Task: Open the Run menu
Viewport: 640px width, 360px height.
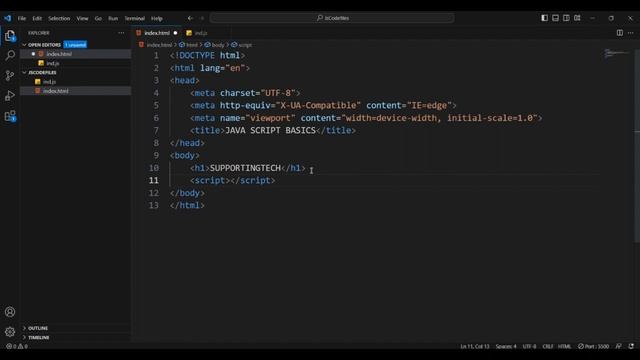Action: 113,18
